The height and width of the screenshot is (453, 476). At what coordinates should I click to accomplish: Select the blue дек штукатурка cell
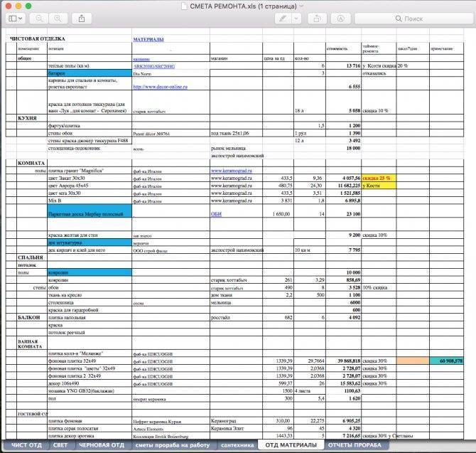90,243
